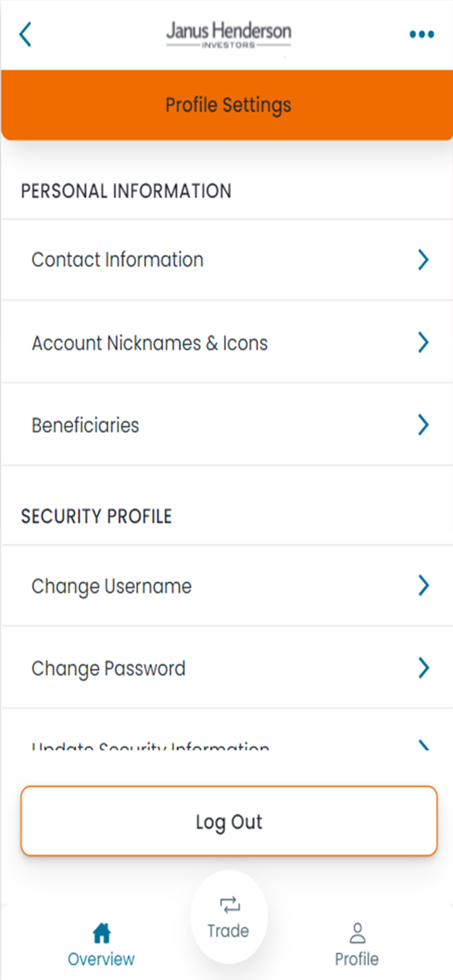The width and height of the screenshot is (453, 980).
Task: Expand Beneficiaries chevron arrow
Action: (423, 425)
